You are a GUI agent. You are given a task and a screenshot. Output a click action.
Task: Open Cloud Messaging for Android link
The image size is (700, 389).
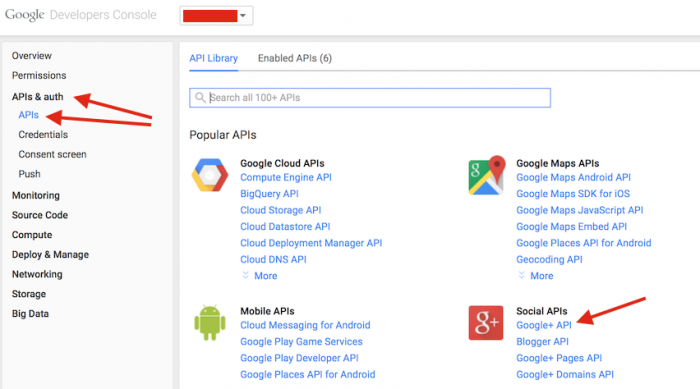[x=305, y=325]
